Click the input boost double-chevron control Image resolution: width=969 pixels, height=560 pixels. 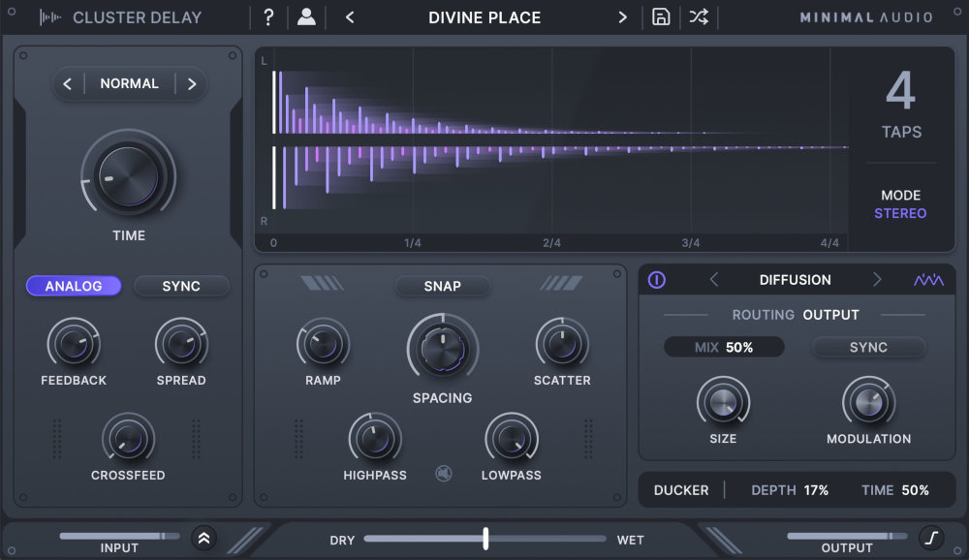point(203,536)
